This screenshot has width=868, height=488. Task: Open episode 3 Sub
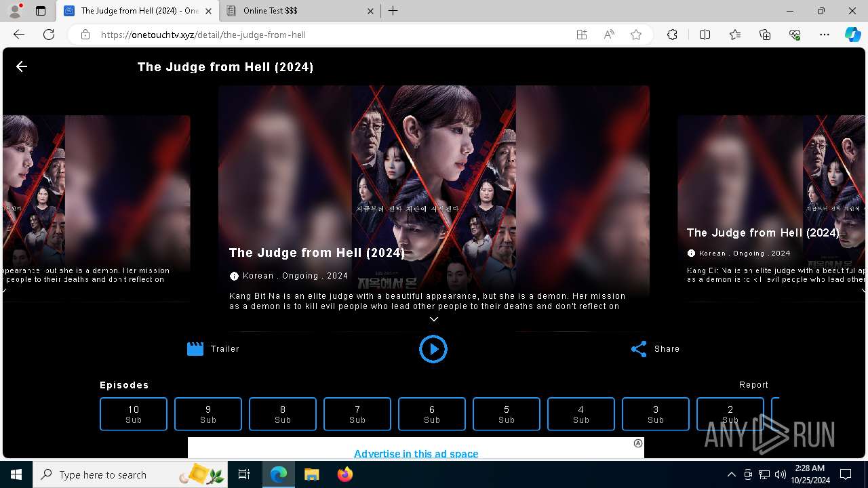[656, 414]
